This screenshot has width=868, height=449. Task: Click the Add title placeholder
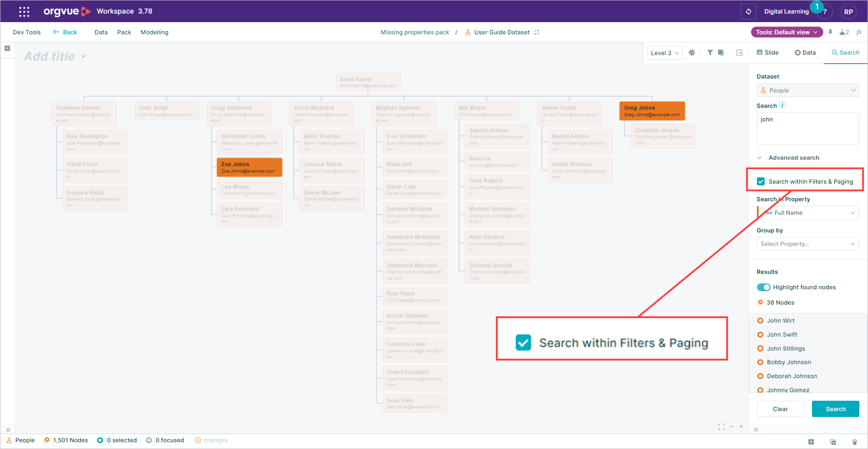(x=49, y=56)
